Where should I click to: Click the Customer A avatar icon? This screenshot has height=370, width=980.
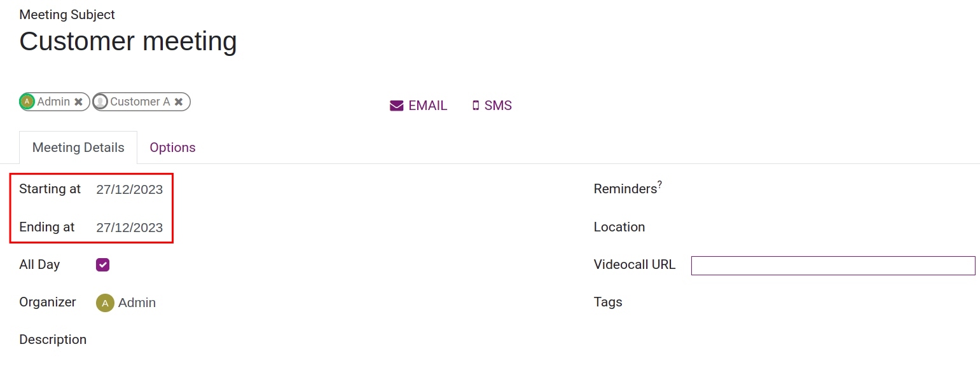click(100, 102)
